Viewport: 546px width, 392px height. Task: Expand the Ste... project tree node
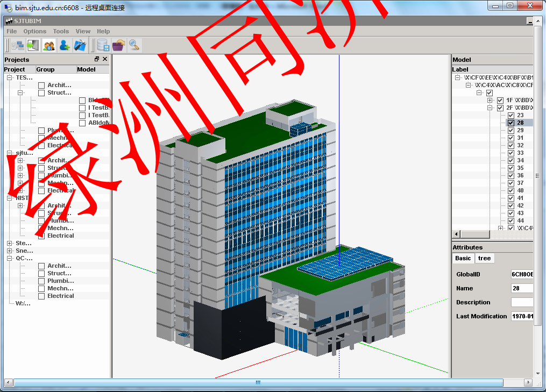click(10, 244)
